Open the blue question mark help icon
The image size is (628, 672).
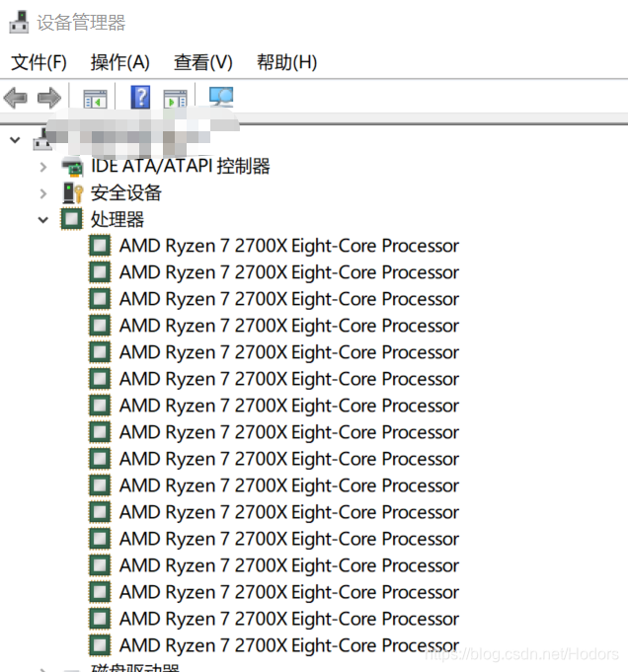(140, 98)
